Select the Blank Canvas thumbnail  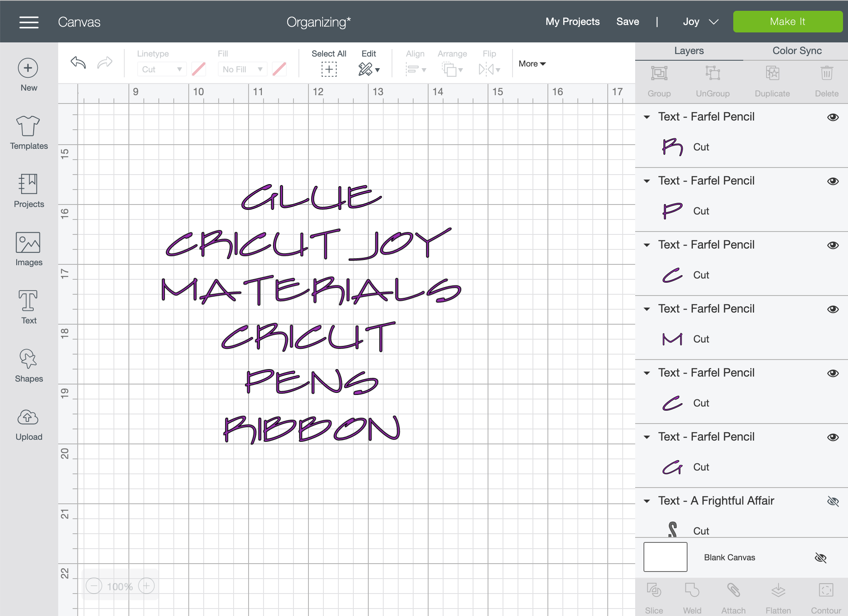(x=665, y=557)
